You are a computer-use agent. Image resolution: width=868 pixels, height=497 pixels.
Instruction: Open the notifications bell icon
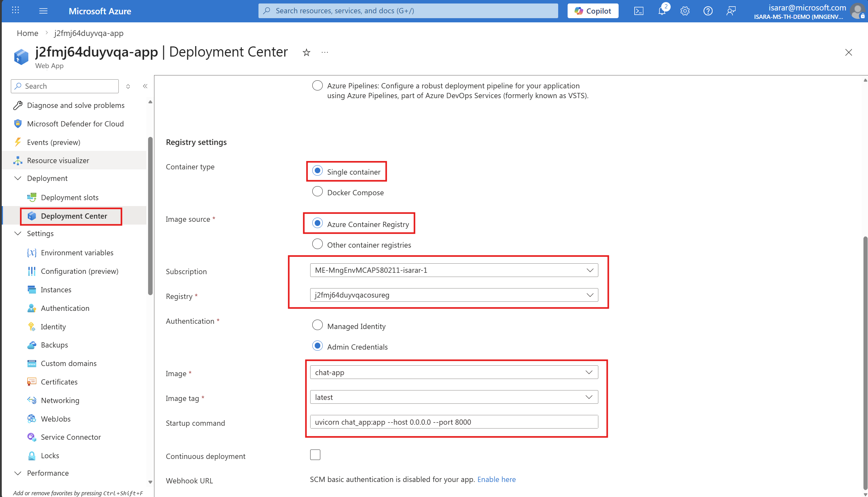coord(662,11)
